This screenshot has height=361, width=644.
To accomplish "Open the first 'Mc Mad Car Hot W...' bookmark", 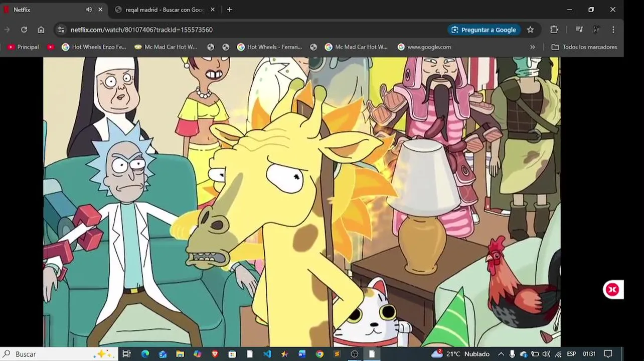I will [166, 47].
